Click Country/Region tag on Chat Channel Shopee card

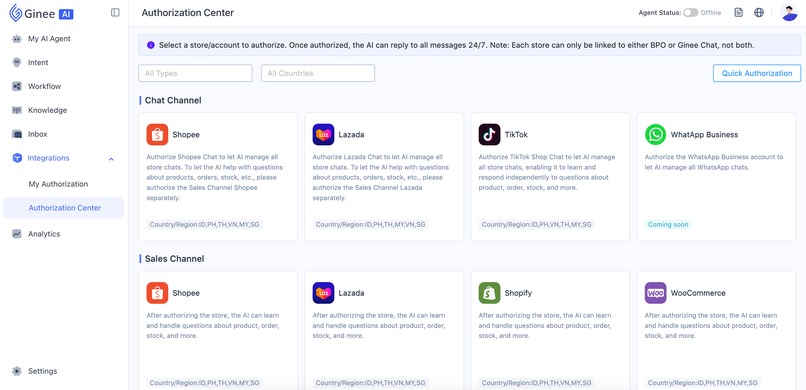[x=204, y=225]
